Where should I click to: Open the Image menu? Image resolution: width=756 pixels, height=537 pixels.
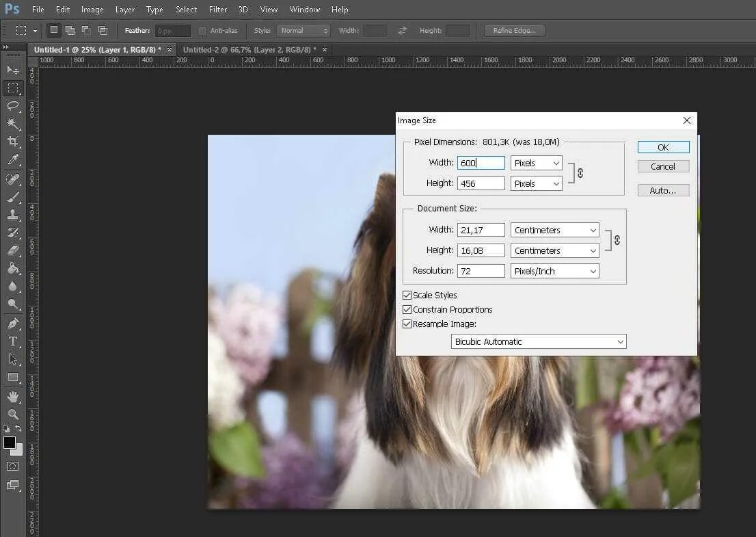click(x=92, y=10)
